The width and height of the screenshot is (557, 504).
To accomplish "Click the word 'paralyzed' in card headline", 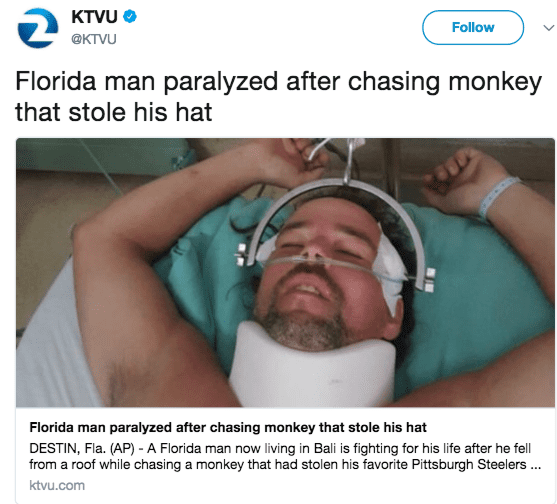I will tap(140, 428).
